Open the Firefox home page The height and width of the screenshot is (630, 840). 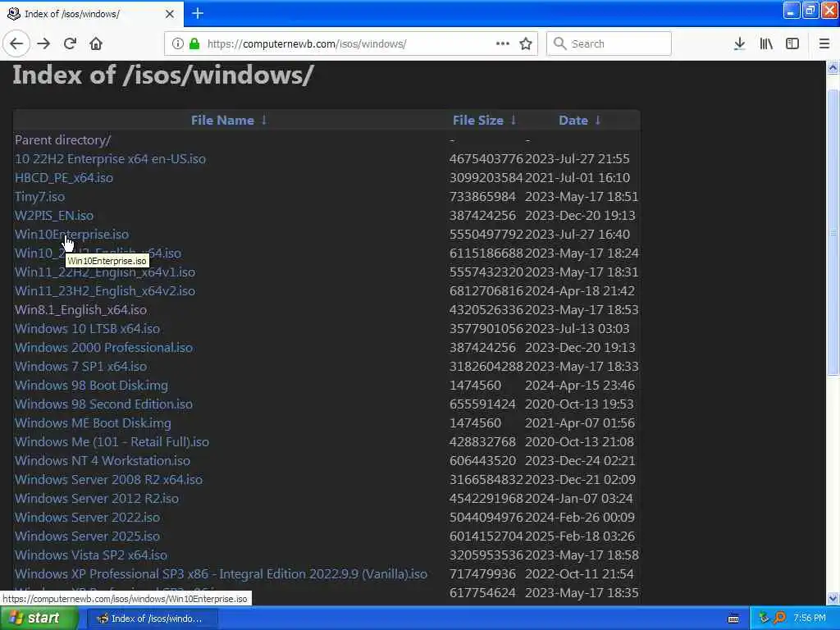96,43
